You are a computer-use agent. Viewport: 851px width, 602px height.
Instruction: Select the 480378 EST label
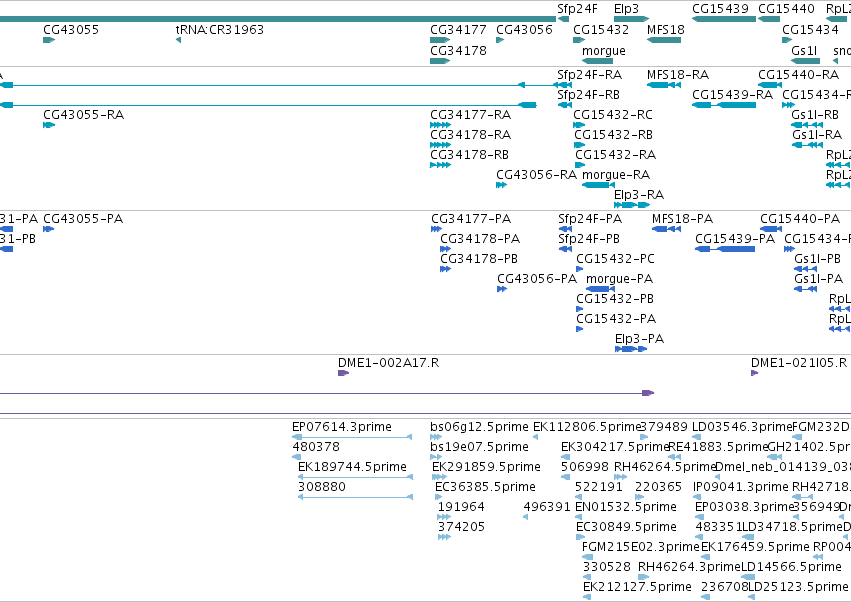point(316,447)
